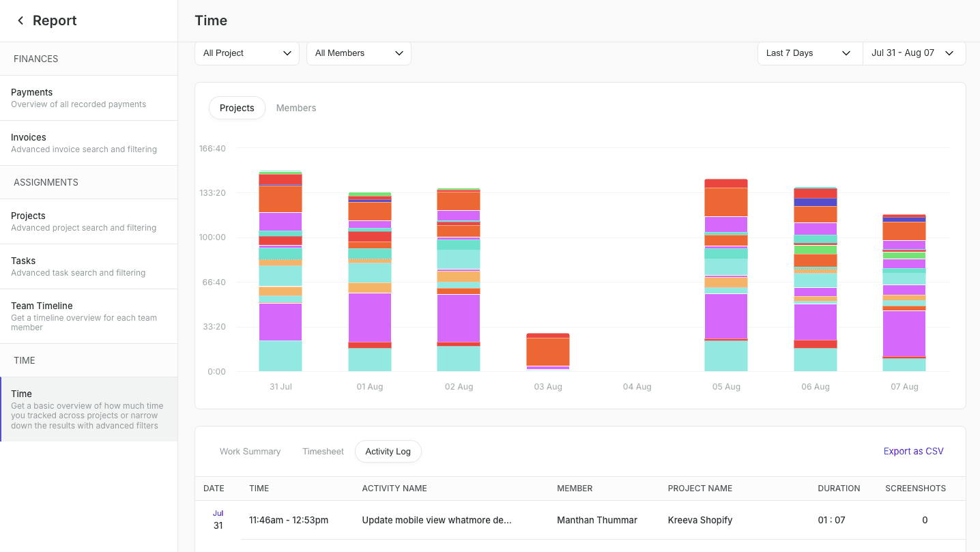This screenshot has width=980, height=552.
Task: Click activity 'Update mobile view whatmore de...'
Action: 437,520
